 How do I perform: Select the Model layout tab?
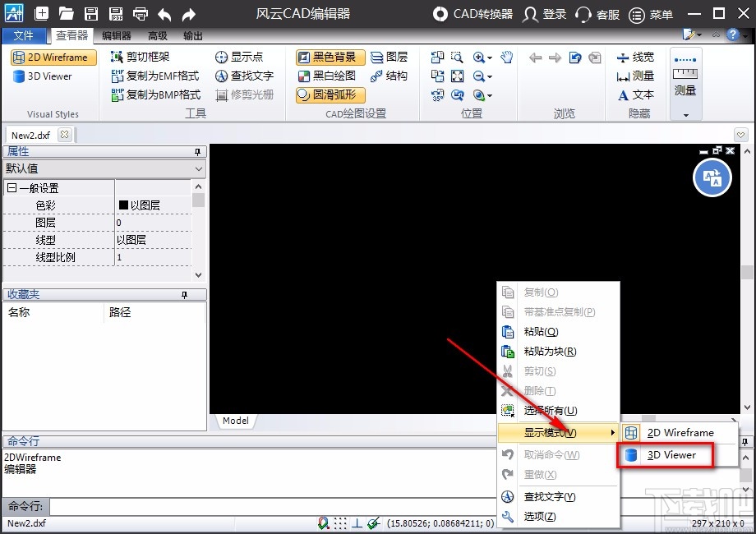click(x=235, y=421)
